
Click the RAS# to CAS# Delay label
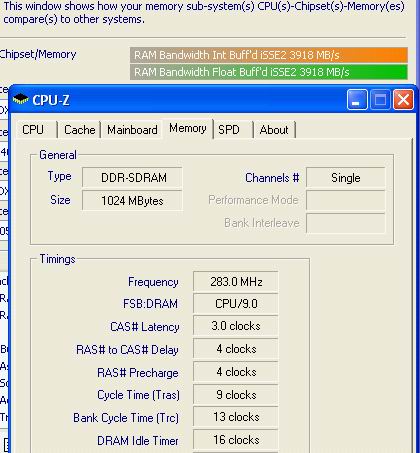point(127,350)
